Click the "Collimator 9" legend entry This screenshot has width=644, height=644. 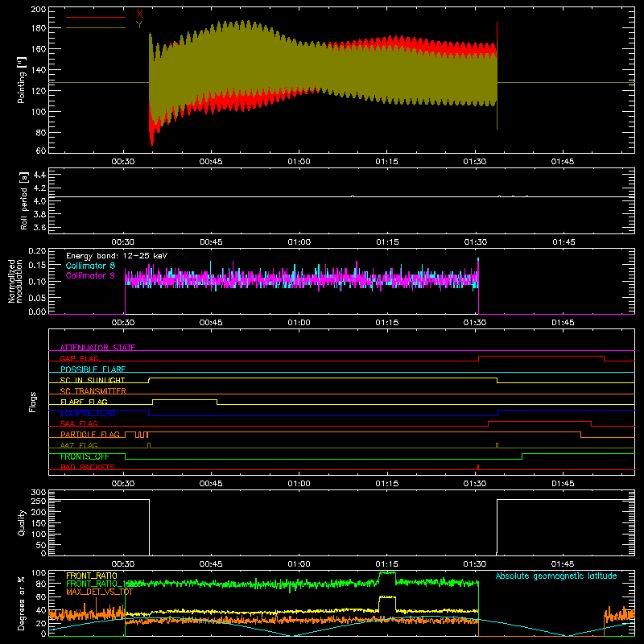[x=90, y=275]
